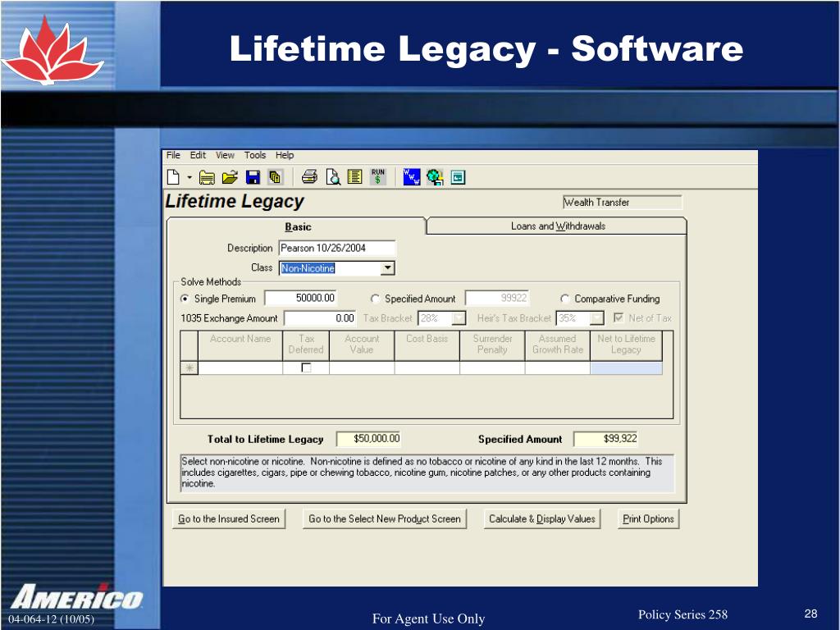Click the asterisk new row selector
Viewport: 840px width, 630px height.
[x=189, y=368]
